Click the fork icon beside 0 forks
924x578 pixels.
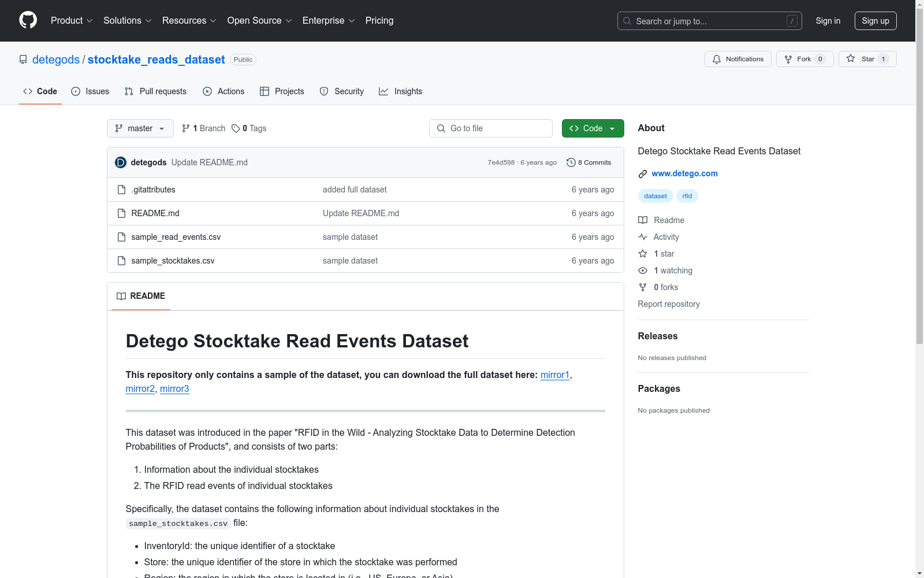tap(643, 287)
